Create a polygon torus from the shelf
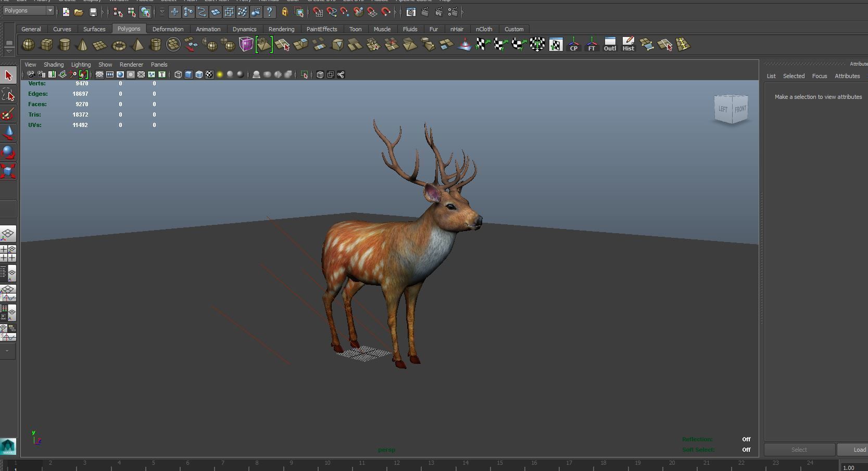Image resolution: width=868 pixels, height=471 pixels. click(119, 45)
